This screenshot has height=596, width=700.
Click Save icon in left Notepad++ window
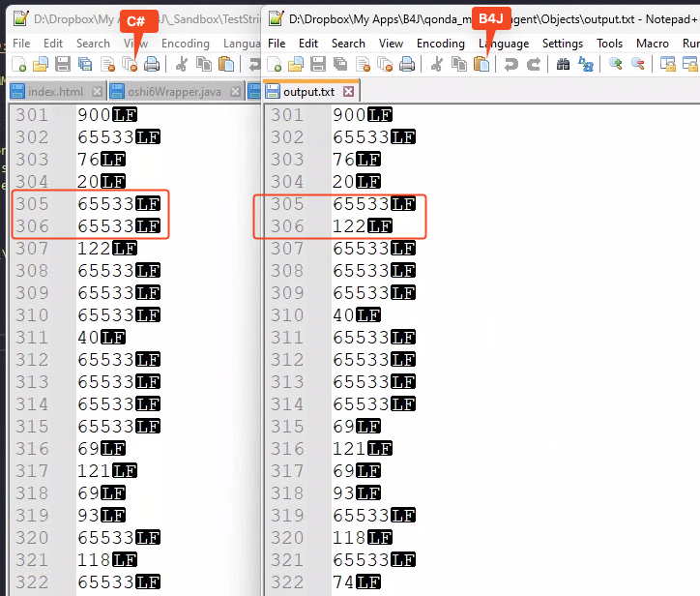(63, 64)
